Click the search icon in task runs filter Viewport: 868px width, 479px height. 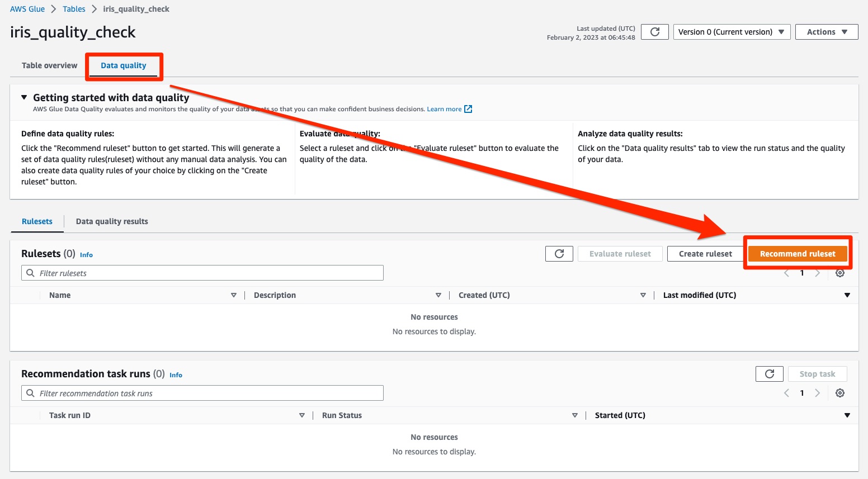[x=30, y=393]
